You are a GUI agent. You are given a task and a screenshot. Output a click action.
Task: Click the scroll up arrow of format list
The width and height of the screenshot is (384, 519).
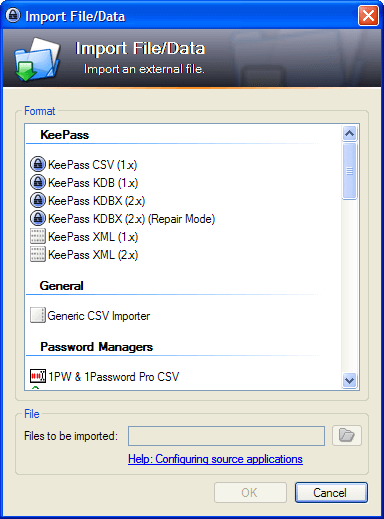click(x=349, y=133)
